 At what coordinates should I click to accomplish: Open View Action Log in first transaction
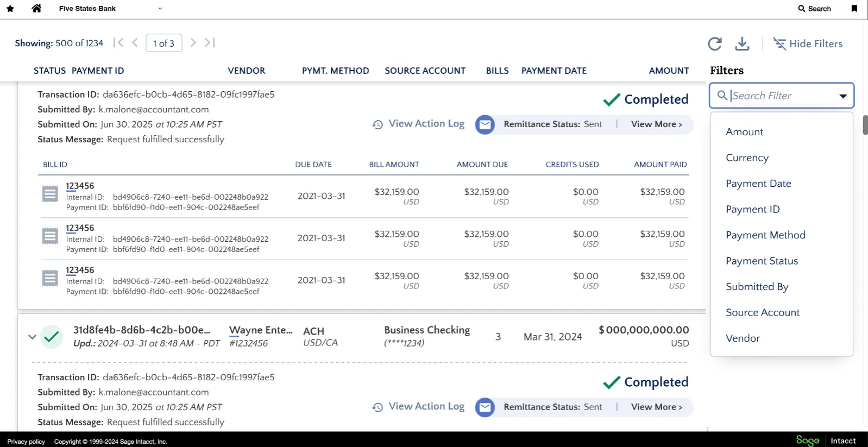(418, 124)
